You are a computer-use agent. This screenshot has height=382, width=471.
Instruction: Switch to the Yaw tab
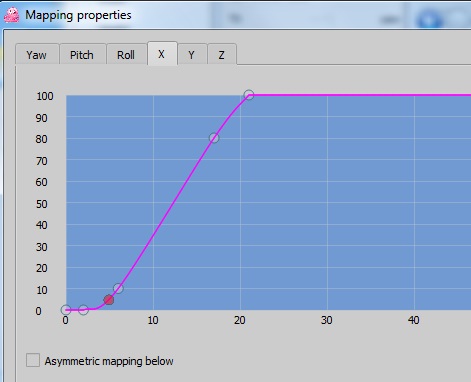click(x=37, y=54)
